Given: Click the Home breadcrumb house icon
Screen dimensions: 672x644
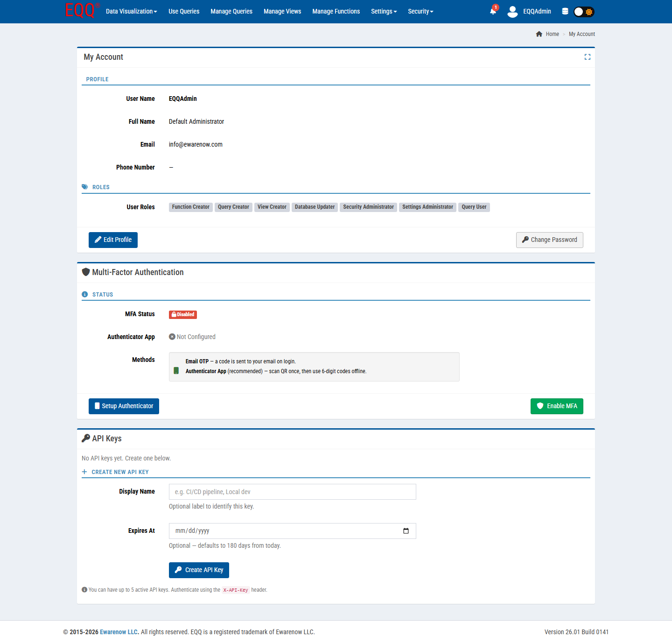Looking at the screenshot, I should tap(539, 34).
